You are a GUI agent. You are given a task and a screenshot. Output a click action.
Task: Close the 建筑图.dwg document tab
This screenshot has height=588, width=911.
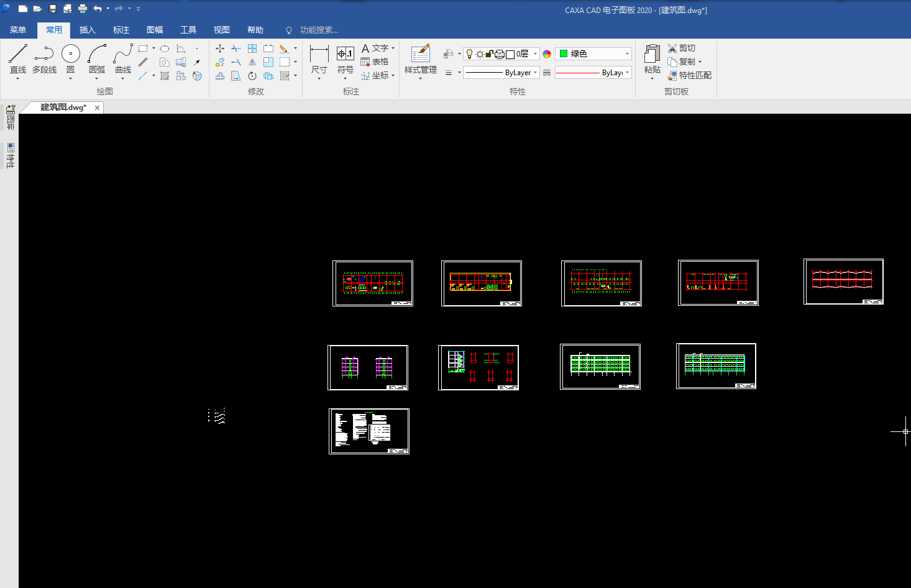point(97,108)
